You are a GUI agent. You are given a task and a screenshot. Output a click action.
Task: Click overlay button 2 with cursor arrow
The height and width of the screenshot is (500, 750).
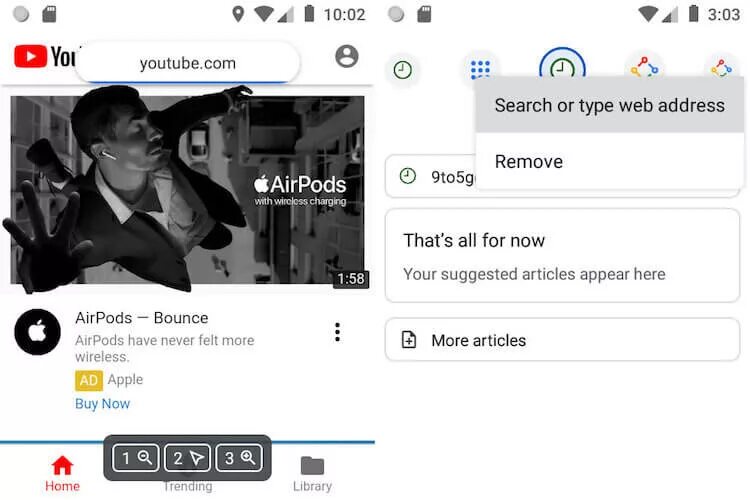[188, 458]
